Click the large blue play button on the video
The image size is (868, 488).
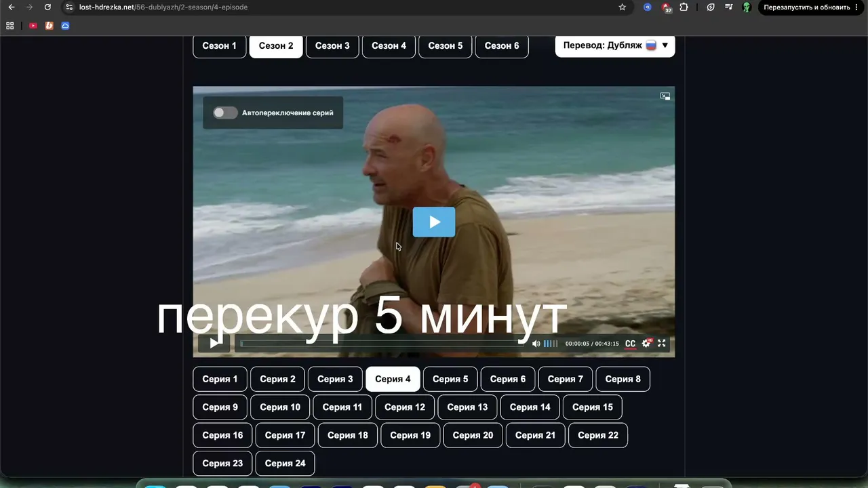pos(434,222)
